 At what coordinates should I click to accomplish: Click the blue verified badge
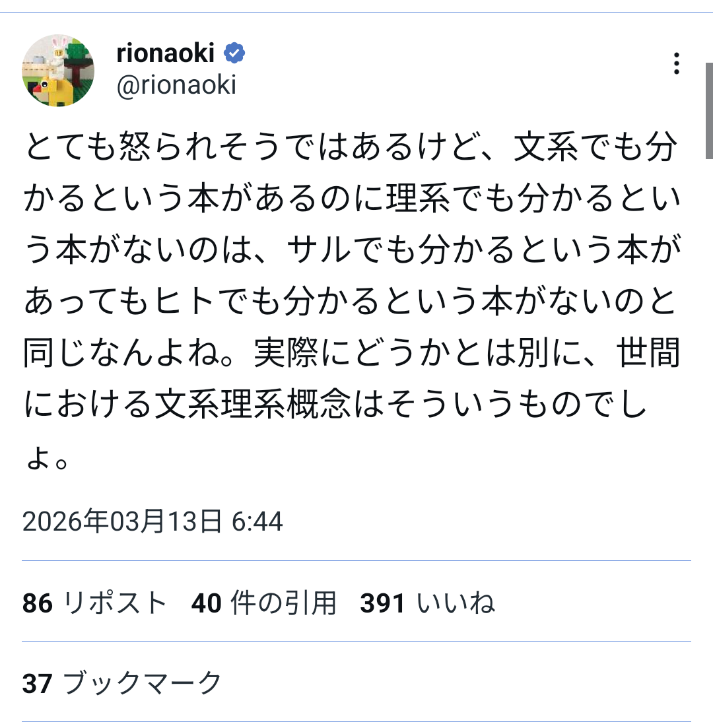pyautogui.click(x=234, y=53)
